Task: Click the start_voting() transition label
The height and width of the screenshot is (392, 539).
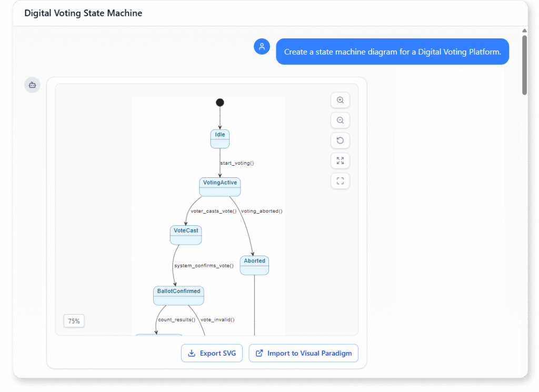Action: coord(237,163)
